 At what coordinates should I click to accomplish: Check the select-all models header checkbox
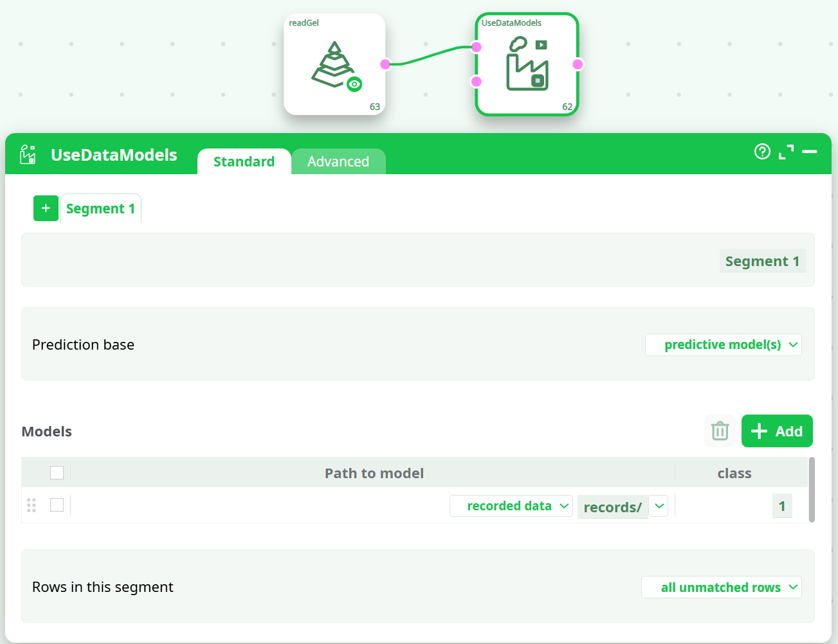57,473
